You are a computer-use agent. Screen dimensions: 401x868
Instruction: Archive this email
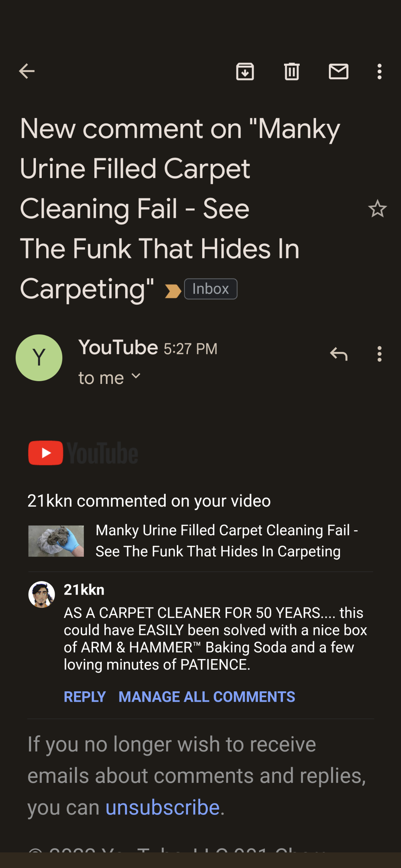[x=245, y=72]
